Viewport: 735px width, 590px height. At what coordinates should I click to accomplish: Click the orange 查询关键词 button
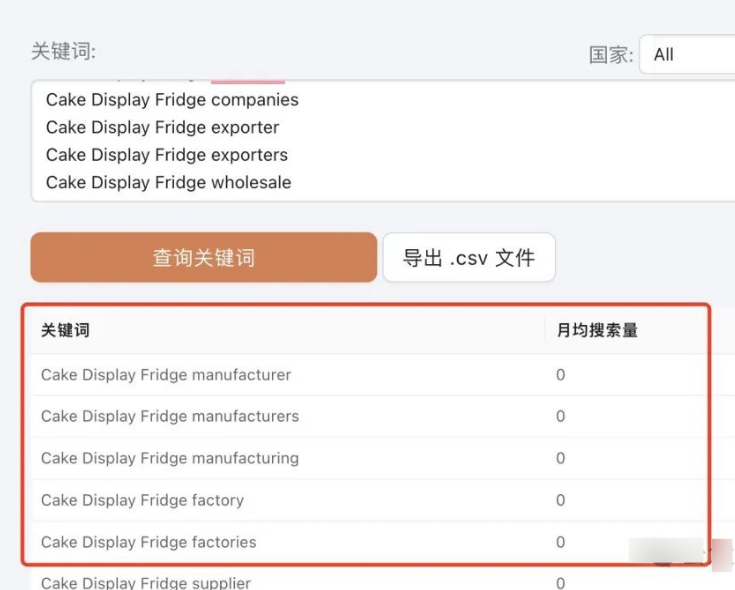(x=203, y=258)
